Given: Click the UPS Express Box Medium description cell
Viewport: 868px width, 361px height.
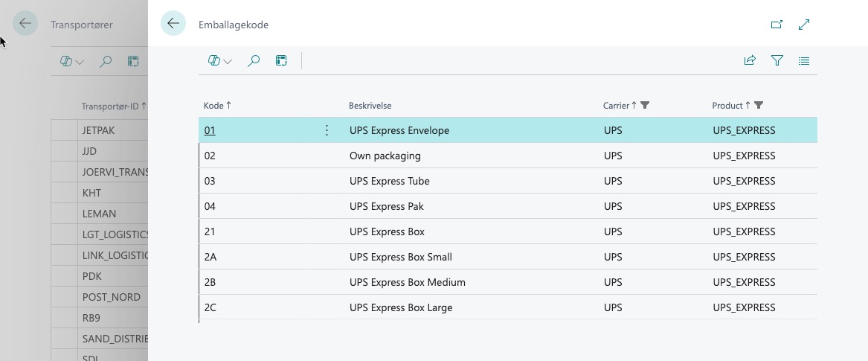Looking at the screenshot, I should [x=407, y=282].
